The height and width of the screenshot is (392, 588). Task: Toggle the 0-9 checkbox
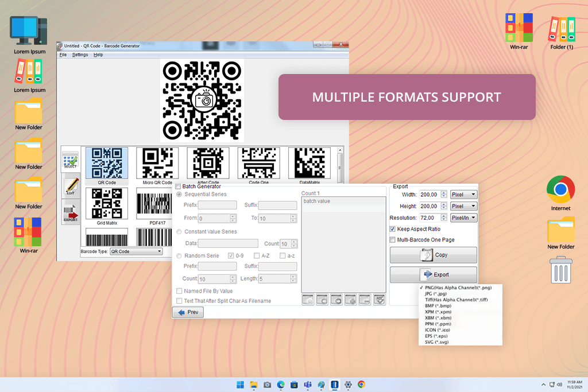pyautogui.click(x=231, y=255)
